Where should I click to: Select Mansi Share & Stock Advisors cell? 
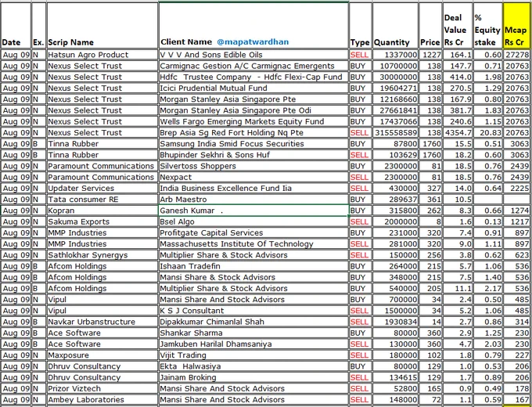[x=253, y=277]
